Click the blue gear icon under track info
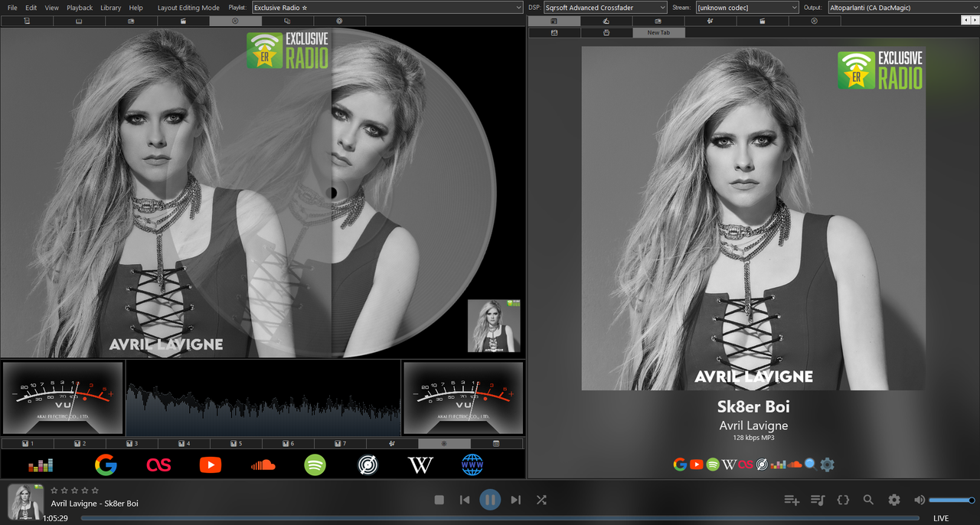This screenshot has width=980, height=525. [827, 464]
